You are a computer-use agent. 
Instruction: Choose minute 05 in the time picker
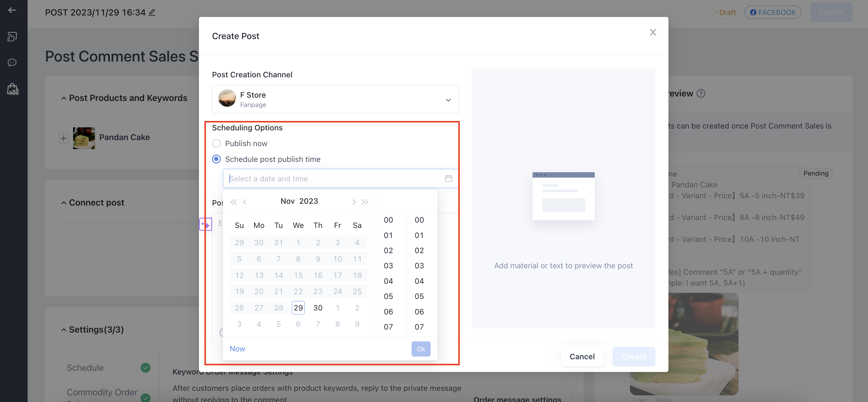[x=419, y=296]
